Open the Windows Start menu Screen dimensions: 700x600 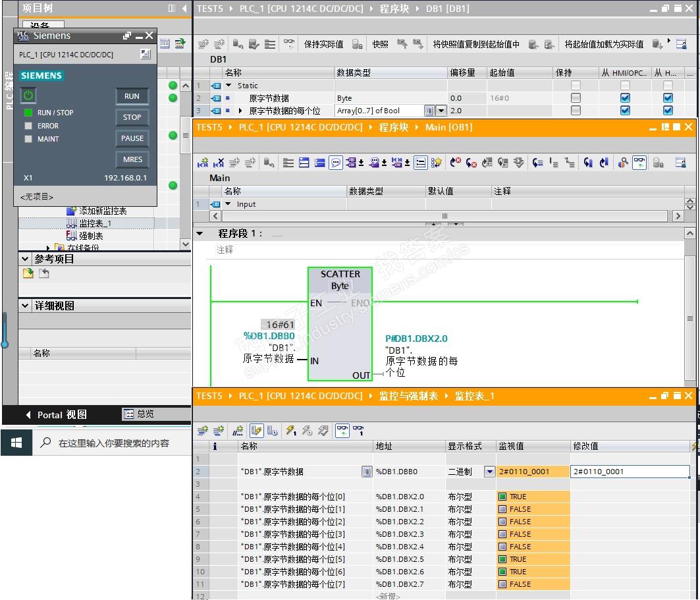click(16, 443)
